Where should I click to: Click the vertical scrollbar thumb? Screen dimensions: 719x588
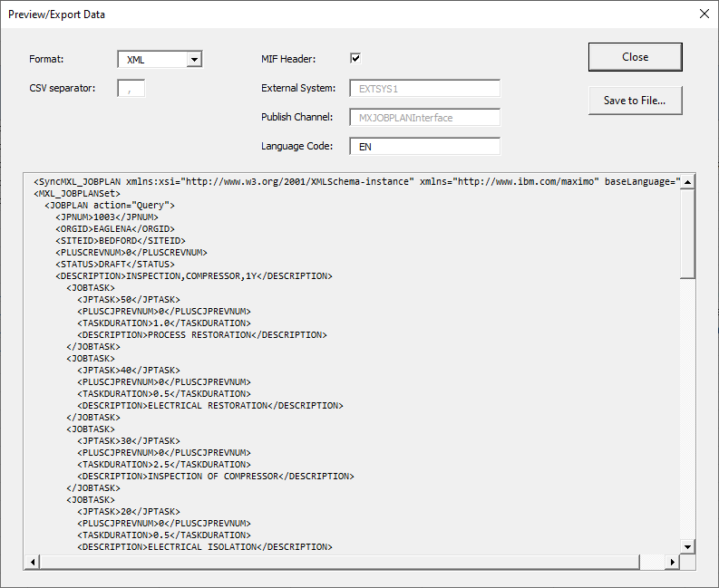point(687,234)
